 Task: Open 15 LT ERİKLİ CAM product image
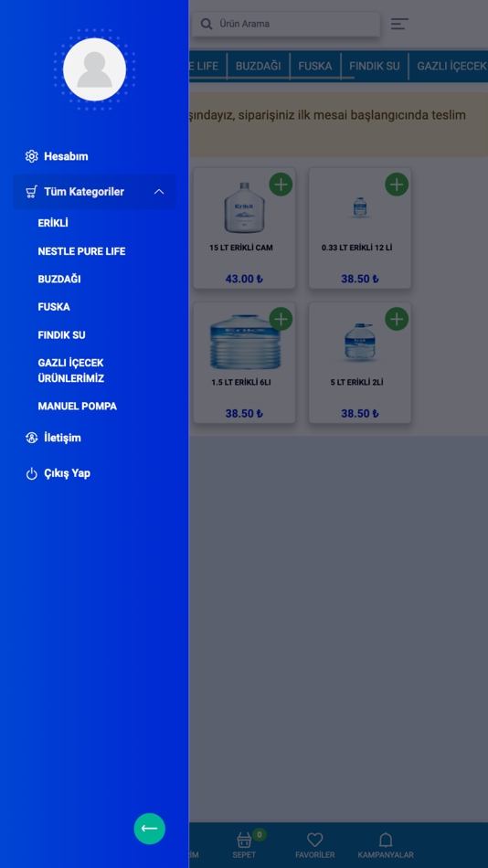(x=244, y=207)
